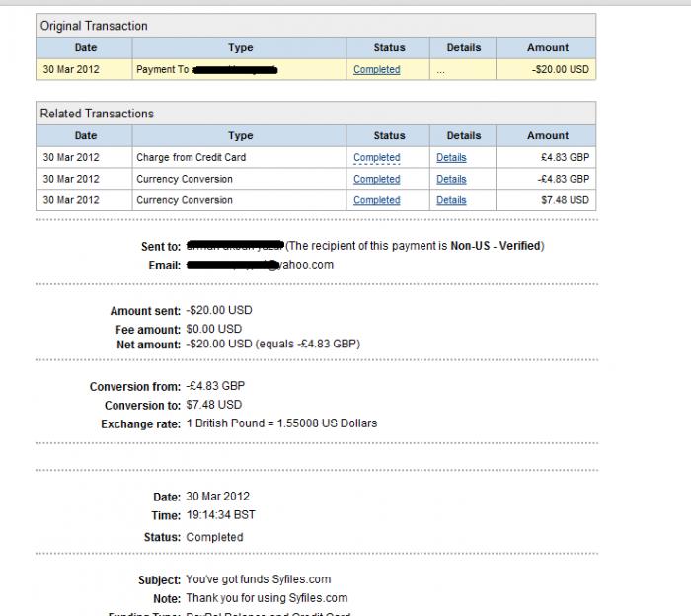Click the ellipsis in Original Transaction details cell
691x616 pixels.
click(440, 70)
